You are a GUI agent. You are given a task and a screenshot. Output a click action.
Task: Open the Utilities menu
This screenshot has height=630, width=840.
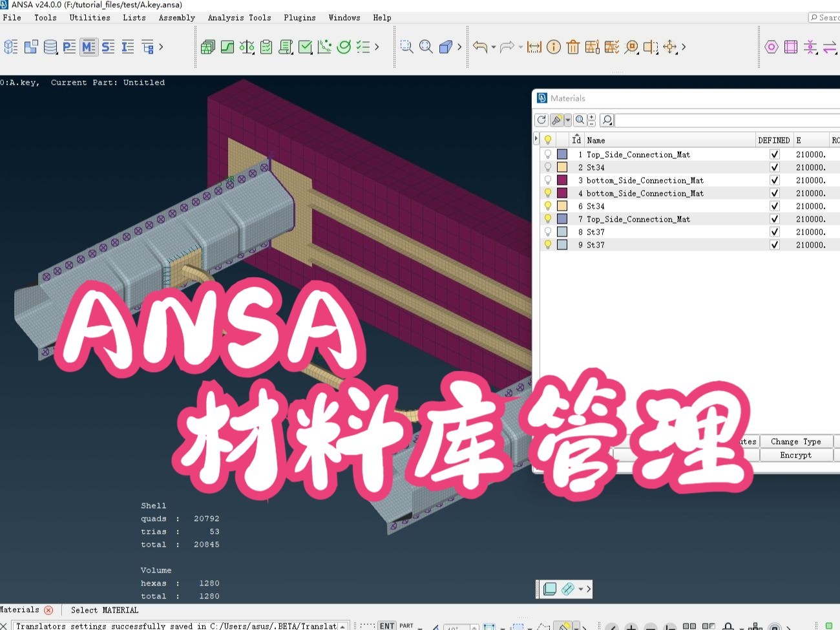tap(90, 17)
